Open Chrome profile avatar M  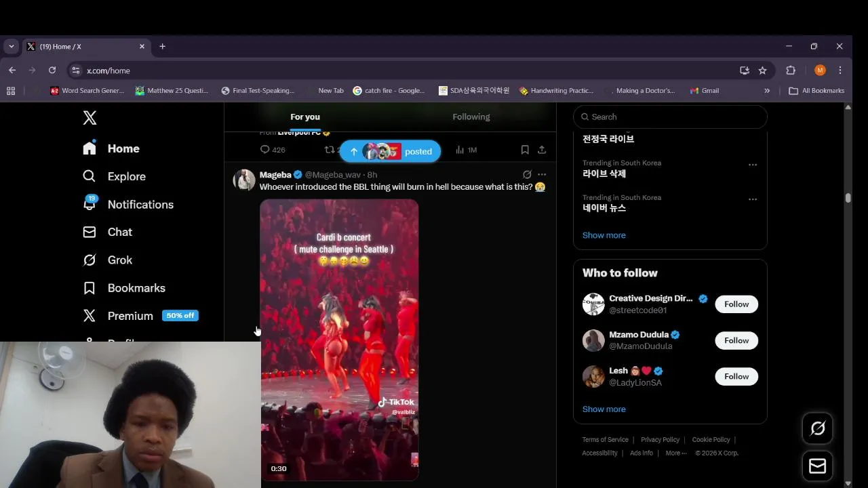point(820,70)
